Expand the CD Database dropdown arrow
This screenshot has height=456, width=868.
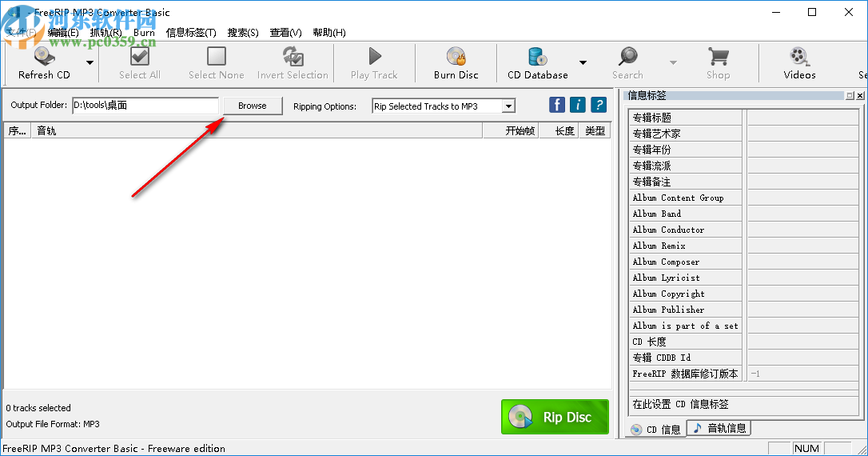[x=583, y=62]
